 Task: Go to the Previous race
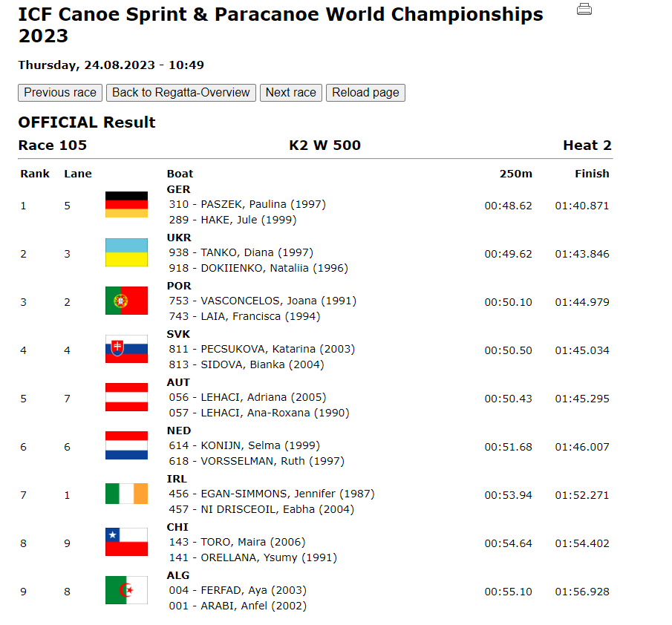click(60, 93)
